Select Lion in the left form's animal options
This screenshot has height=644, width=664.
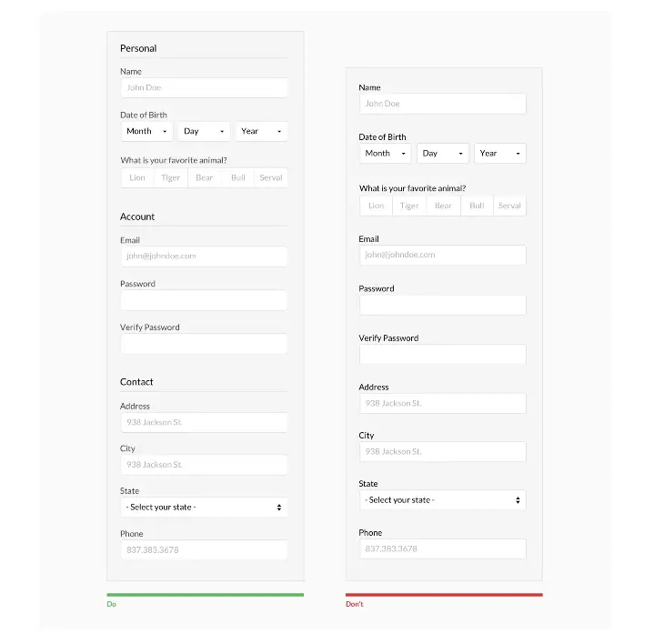(x=137, y=178)
